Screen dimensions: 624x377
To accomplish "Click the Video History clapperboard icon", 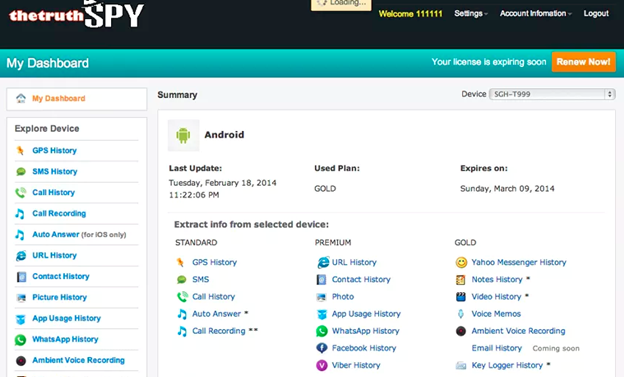I will pos(461,297).
